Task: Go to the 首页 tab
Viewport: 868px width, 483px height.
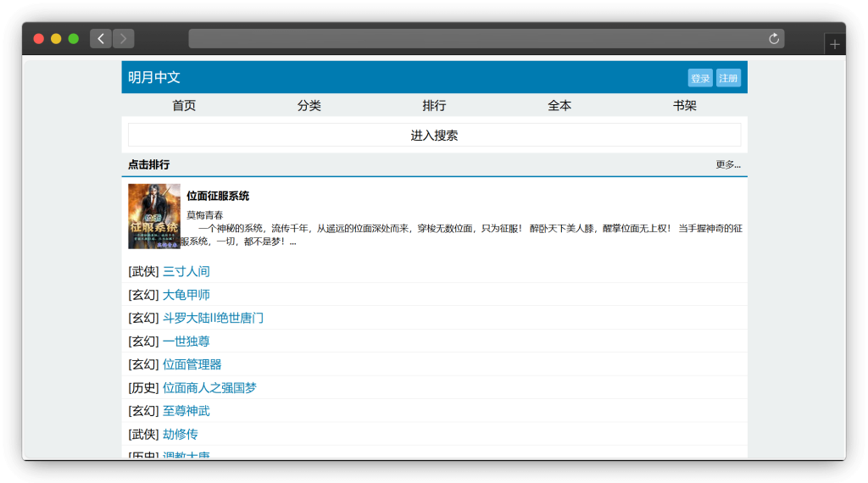Action: (184, 105)
